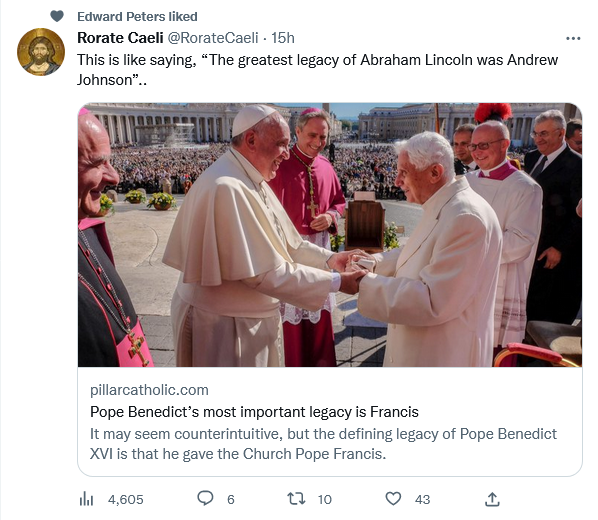
Task: Click the share upload icon
Action: 492,499
